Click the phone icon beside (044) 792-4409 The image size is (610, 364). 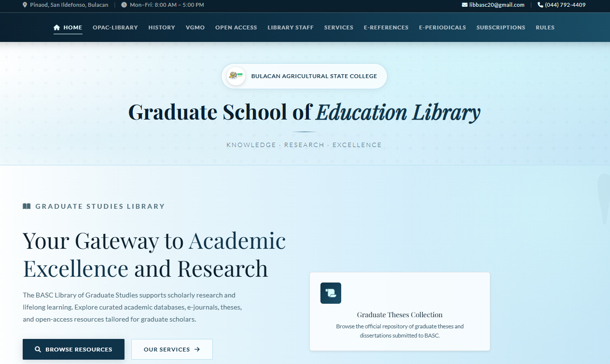[541, 5]
